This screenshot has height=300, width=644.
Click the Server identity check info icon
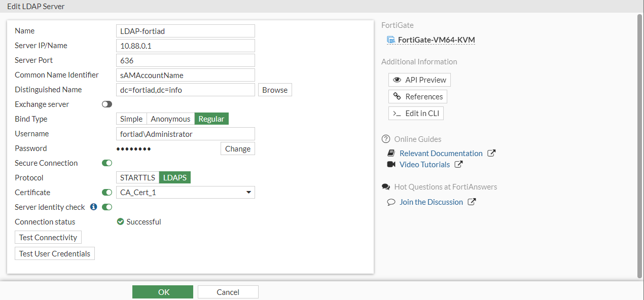(93, 207)
